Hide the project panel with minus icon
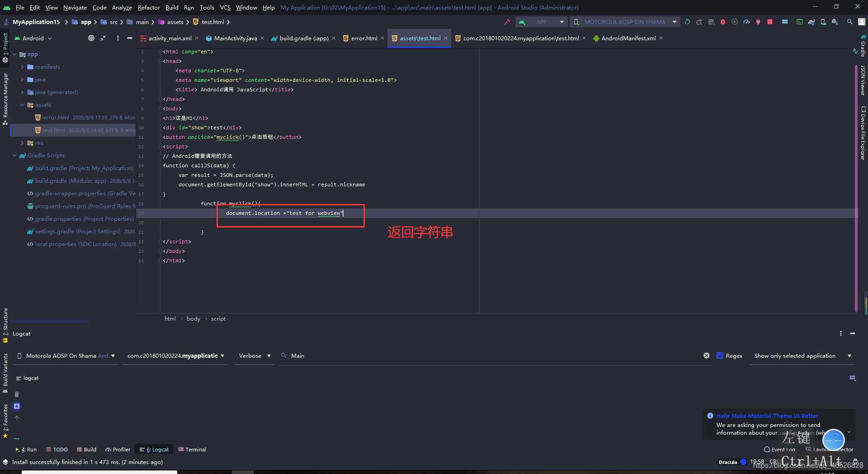Image resolution: width=868 pixels, height=474 pixels. coord(130,38)
